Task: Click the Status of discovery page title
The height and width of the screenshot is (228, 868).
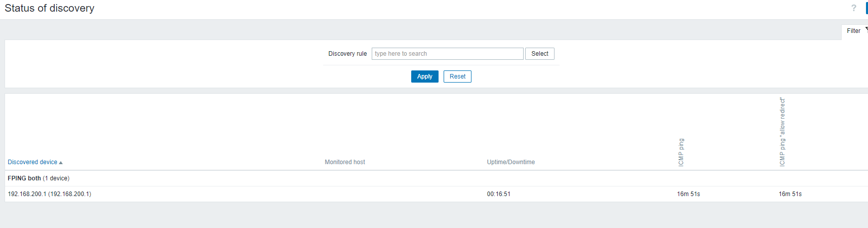Action: pyautogui.click(x=50, y=8)
